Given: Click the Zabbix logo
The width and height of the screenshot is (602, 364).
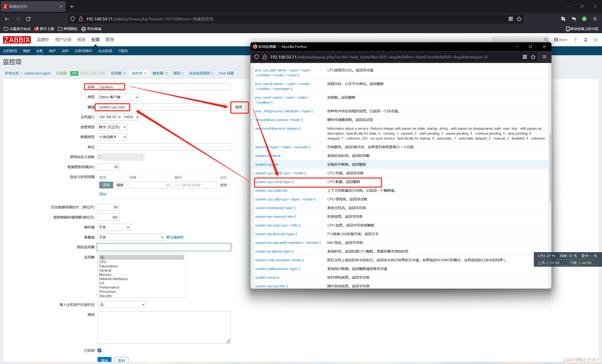Looking at the screenshot, I should [x=17, y=39].
